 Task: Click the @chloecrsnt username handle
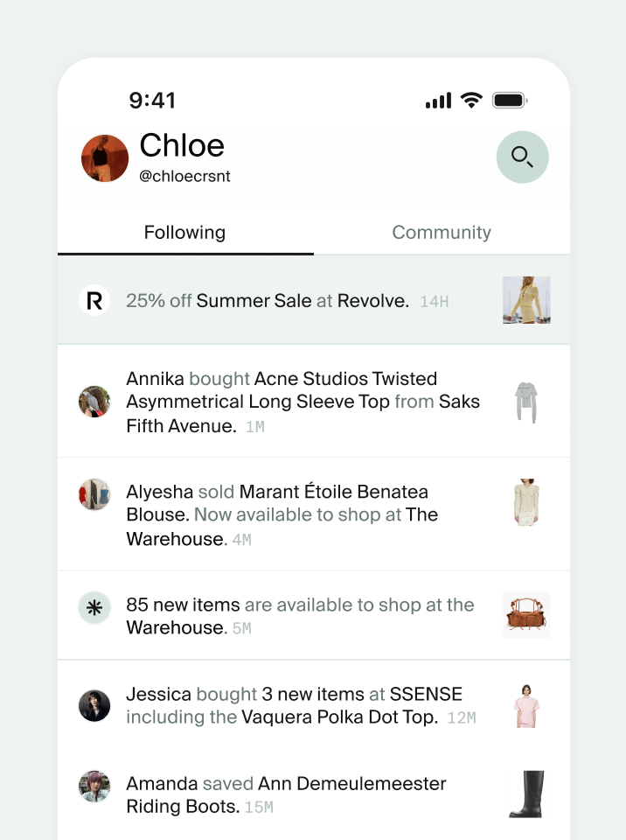pyautogui.click(x=184, y=176)
